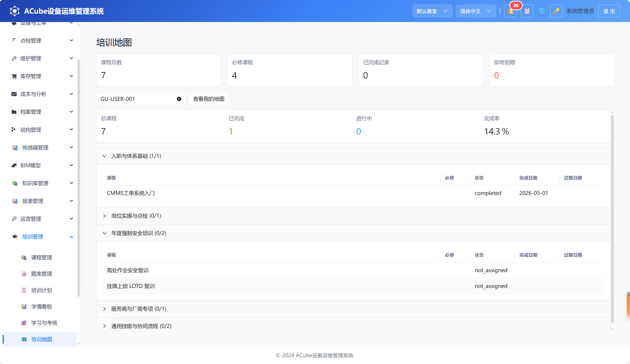This screenshot has height=364, width=630.
Task: Click the 库存管理 cart icon
Action: tap(14, 76)
